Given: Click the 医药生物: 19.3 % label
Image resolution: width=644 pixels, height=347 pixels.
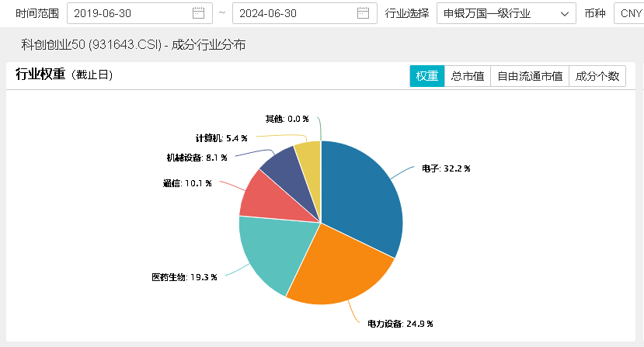Looking at the screenshot, I should click(x=184, y=277).
